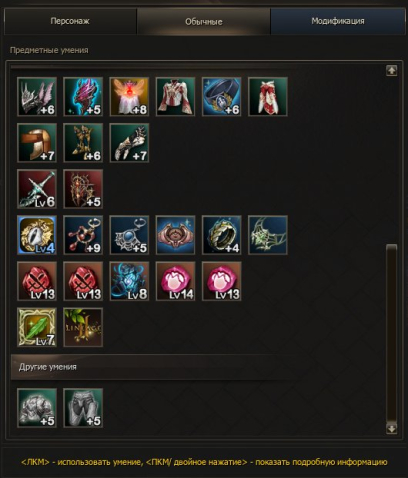408x478 pixels.
Task: Click the woven ring +4 icon
Action: click(x=221, y=235)
